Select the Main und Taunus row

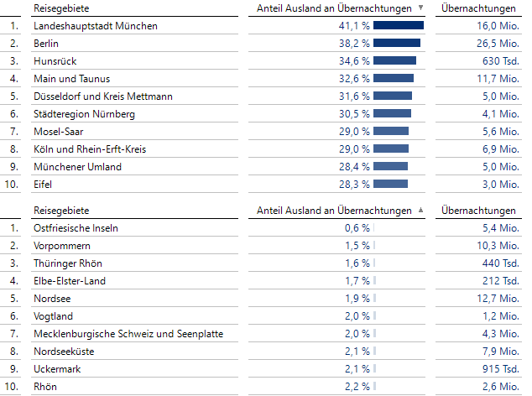71,79
